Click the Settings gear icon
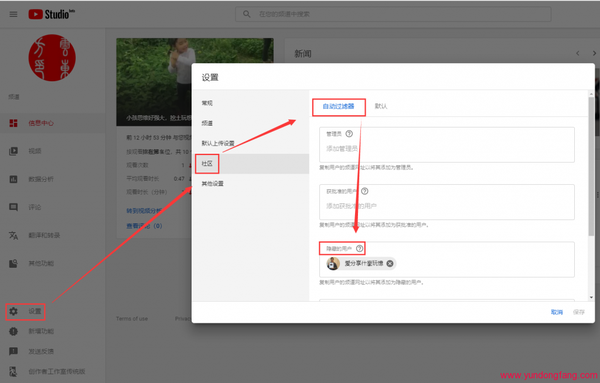Viewport: 600px width, 383px height. click(13, 311)
